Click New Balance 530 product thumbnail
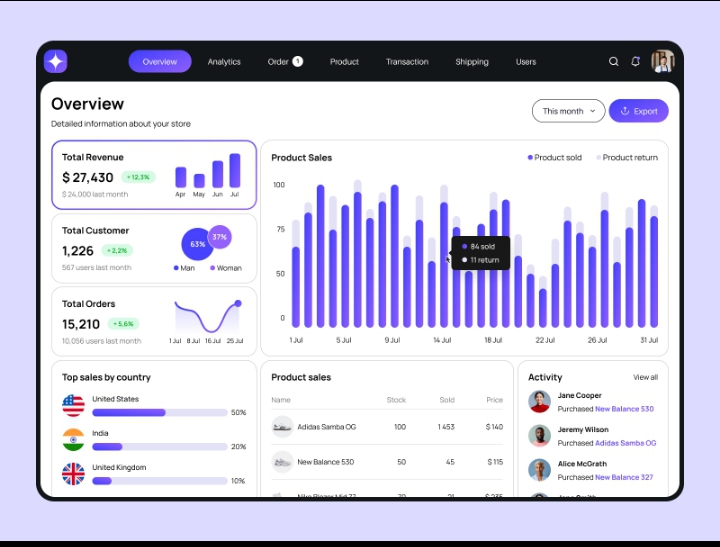 click(x=282, y=462)
